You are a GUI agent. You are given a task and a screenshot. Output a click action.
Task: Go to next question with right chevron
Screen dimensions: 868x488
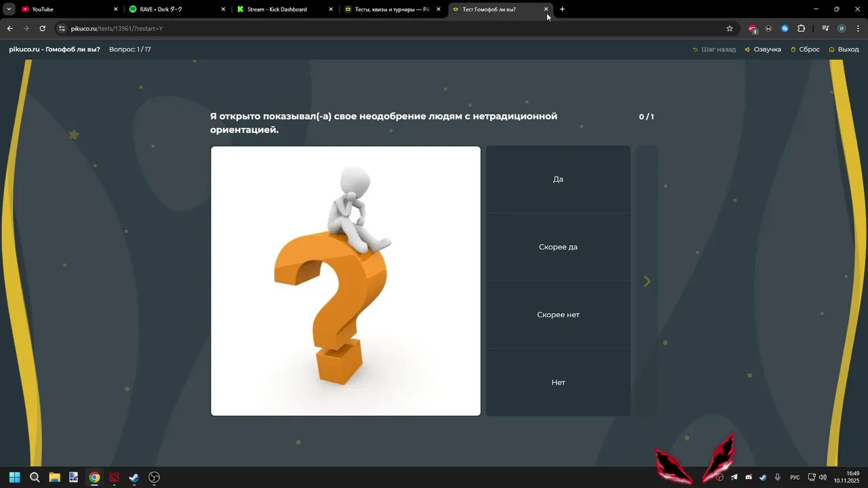tap(647, 281)
